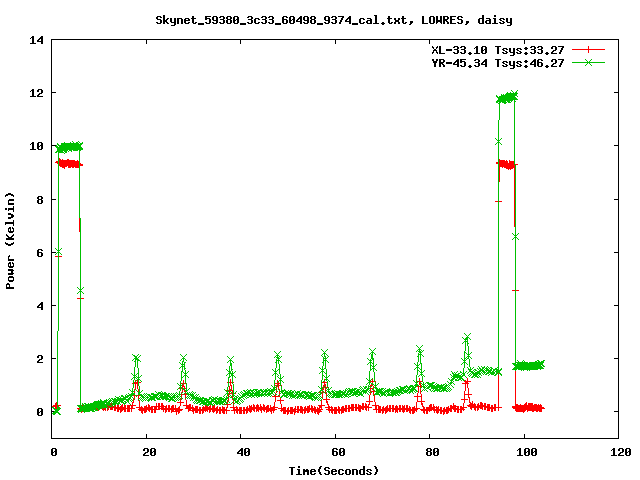The width and height of the screenshot is (640, 480).
Task: Click the y-axis tick label 8
Action: pyautogui.click(x=40, y=200)
